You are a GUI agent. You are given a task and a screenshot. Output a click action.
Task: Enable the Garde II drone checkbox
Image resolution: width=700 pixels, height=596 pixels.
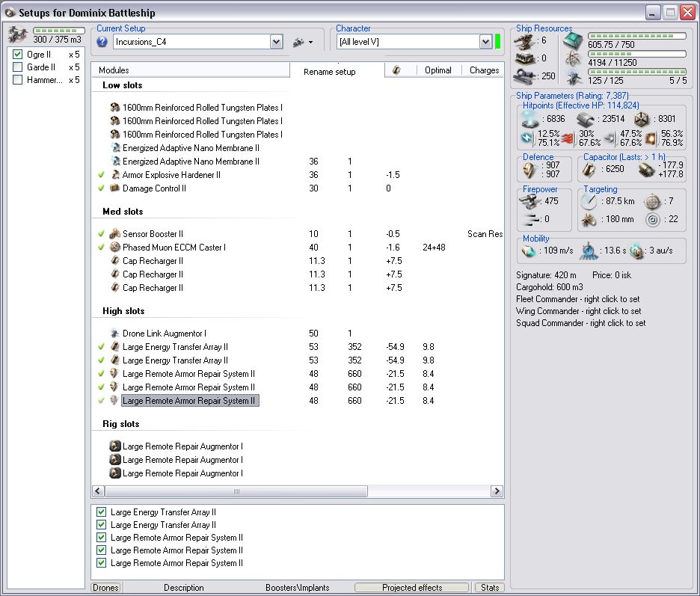(x=17, y=67)
